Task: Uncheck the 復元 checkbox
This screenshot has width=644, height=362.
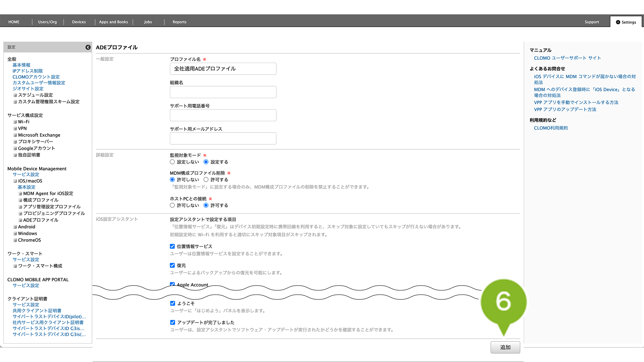Action: [x=172, y=265]
